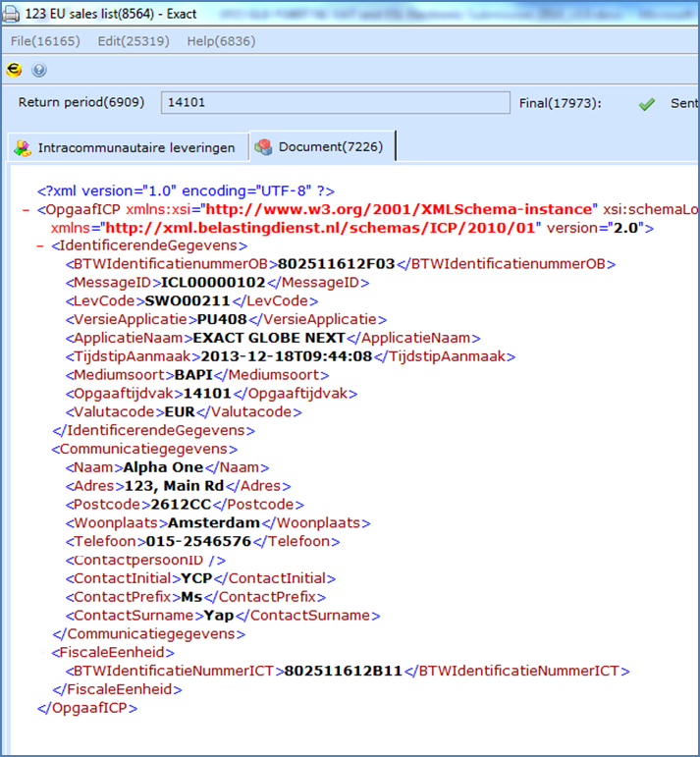Screen dimensions: 700x757
Task: Click the closing Communicatiegegevens tag
Action: tap(148, 634)
